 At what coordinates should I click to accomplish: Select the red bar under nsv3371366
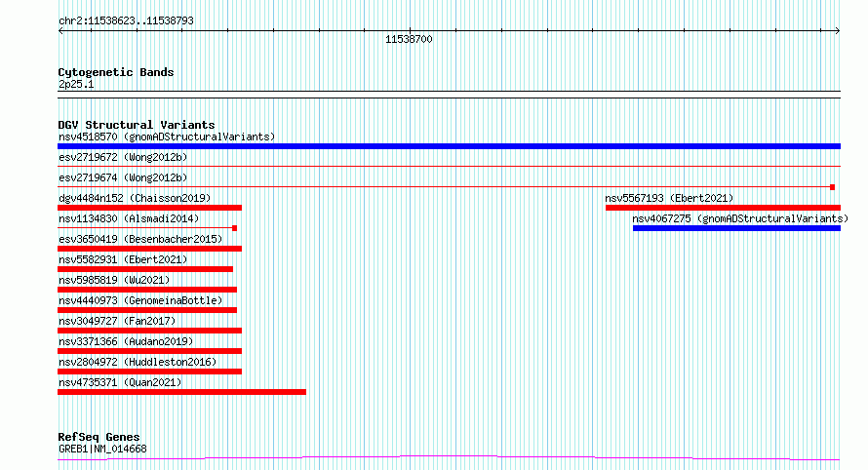tap(149, 351)
